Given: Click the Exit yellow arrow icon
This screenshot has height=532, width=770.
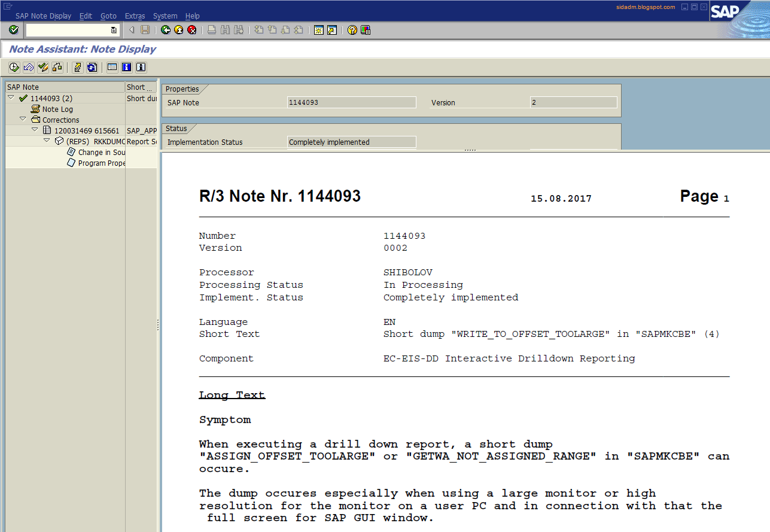Looking at the screenshot, I should [x=178, y=30].
